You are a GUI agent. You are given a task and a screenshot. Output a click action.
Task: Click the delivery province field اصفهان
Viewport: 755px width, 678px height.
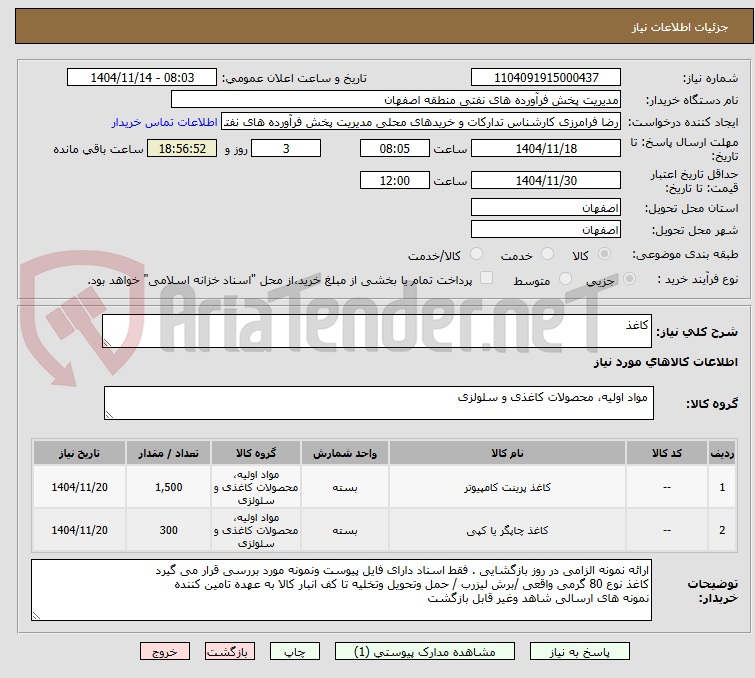pos(546,208)
